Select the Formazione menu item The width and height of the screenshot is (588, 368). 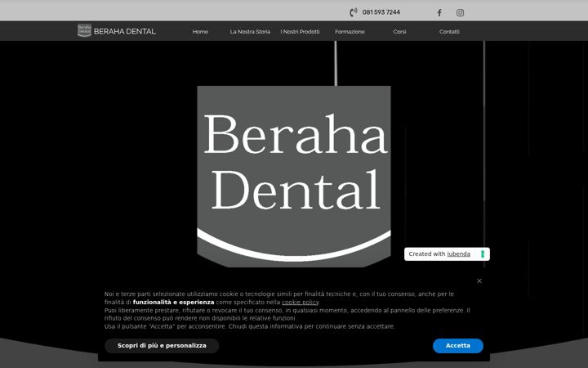pos(350,32)
